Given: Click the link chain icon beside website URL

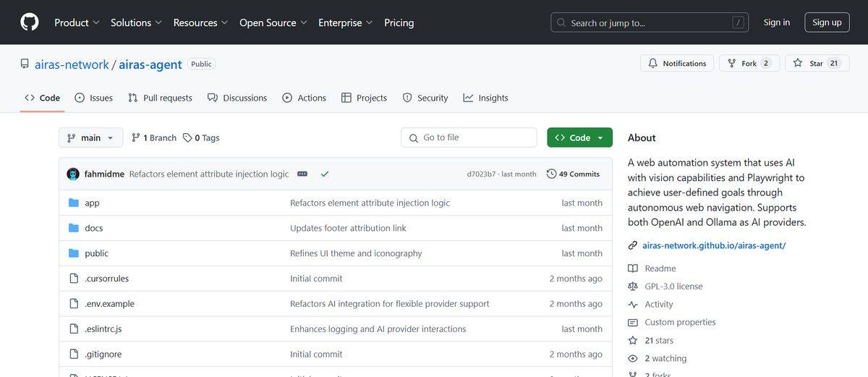Looking at the screenshot, I should [633, 245].
